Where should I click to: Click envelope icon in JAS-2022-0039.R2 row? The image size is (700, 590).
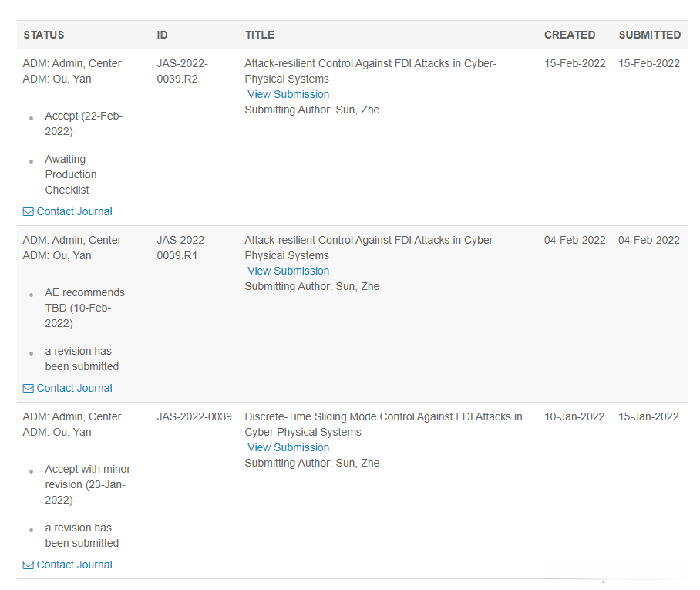(x=29, y=211)
